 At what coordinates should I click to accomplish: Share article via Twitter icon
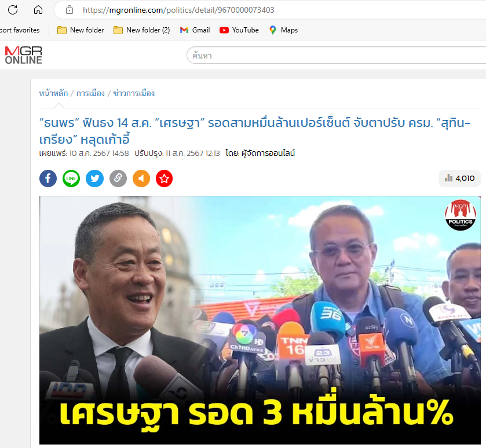[x=94, y=179]
